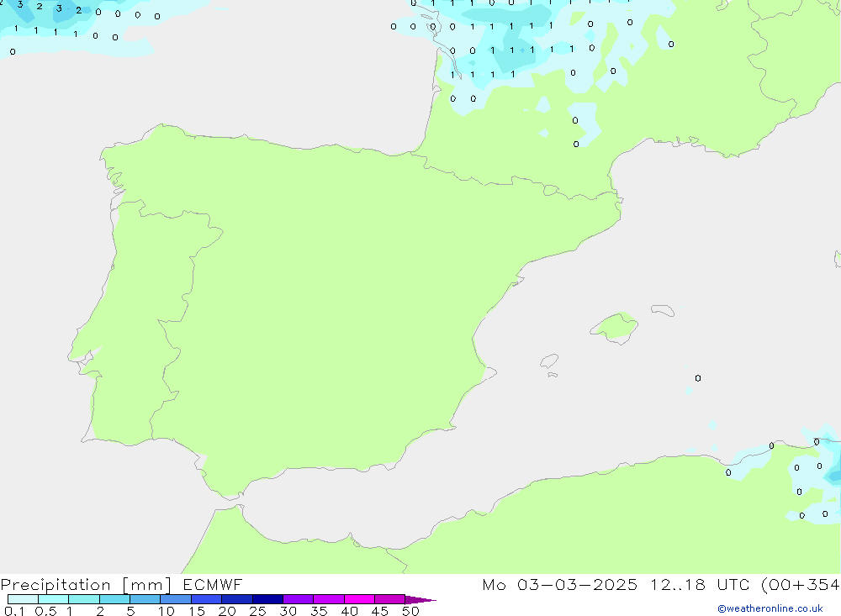This screenshot has height=616, width=841.
Task: Click the legend scale label "0.1"
Action: [14, 611]
